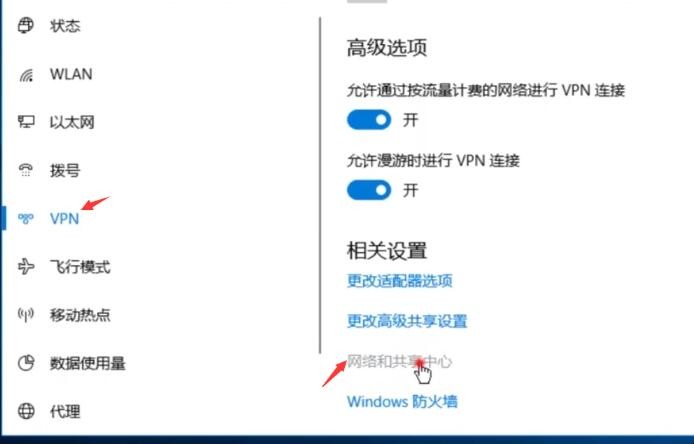Click the 拨号 dial-up phone icon
694x444 pixels.
coord(26,170)
